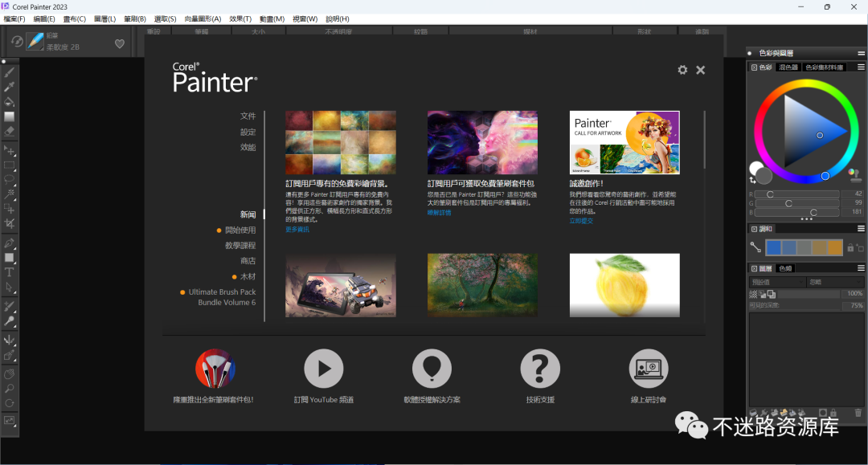Open the 開始使用 get started section
This screenshot has width=868, height=465.
coord(240,230)
